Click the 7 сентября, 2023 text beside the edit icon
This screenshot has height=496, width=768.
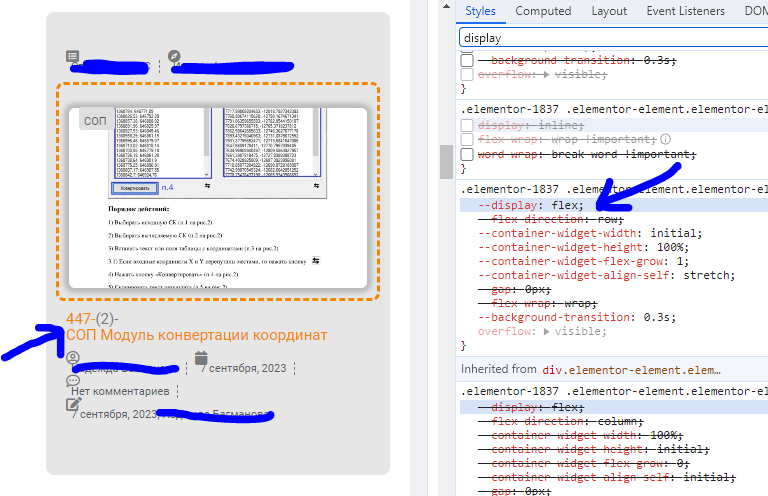[114, 414]
